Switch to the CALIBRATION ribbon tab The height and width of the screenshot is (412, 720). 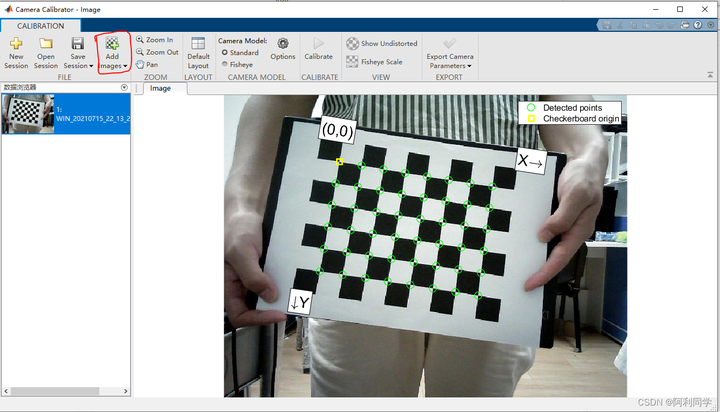click(40, 26)
